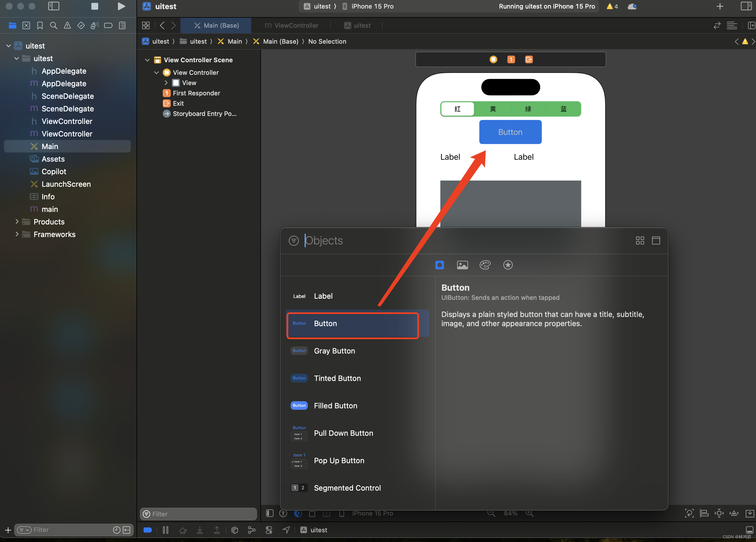Choose Pull Down Button from library
756x542 pixels.
click(x=357, y=433)
